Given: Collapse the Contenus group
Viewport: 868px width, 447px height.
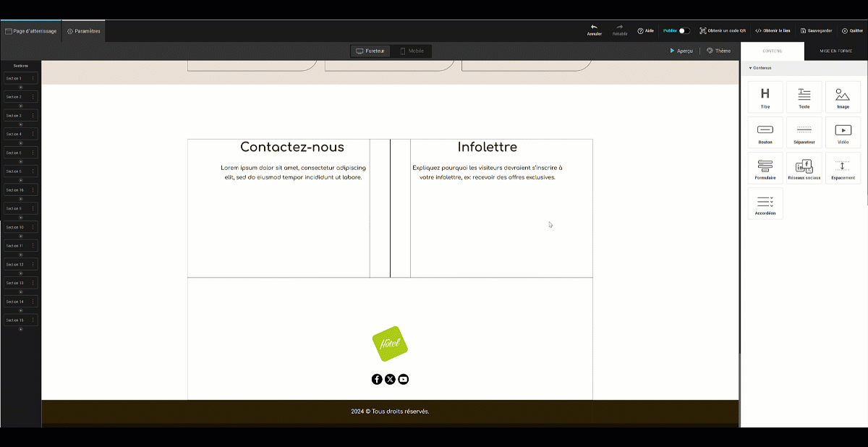Looking at the screenshot, I should (760, 68).
